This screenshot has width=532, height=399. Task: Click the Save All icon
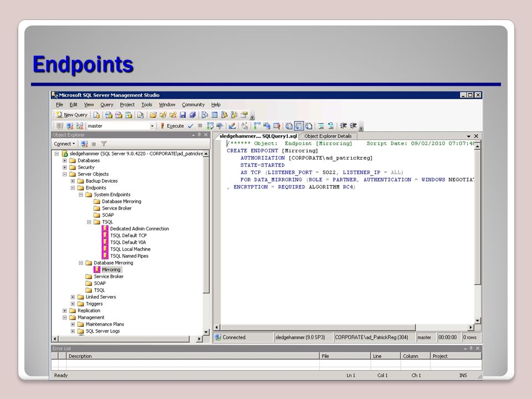point(192,115)
